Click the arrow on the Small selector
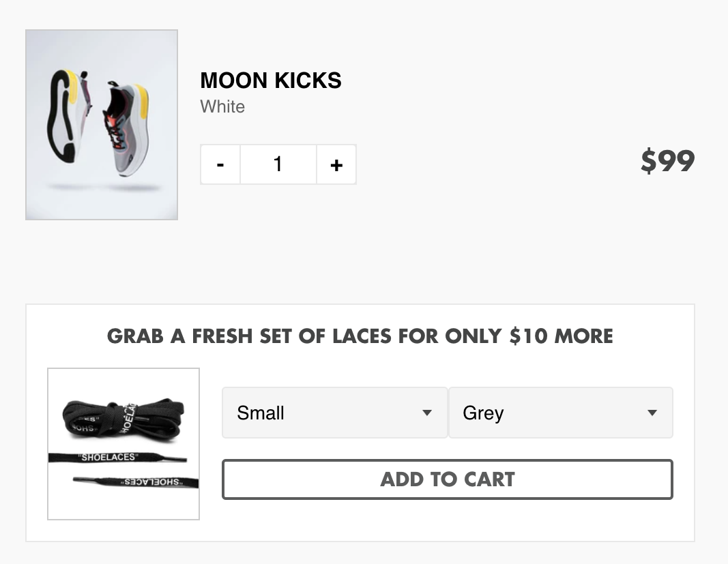 427,413
